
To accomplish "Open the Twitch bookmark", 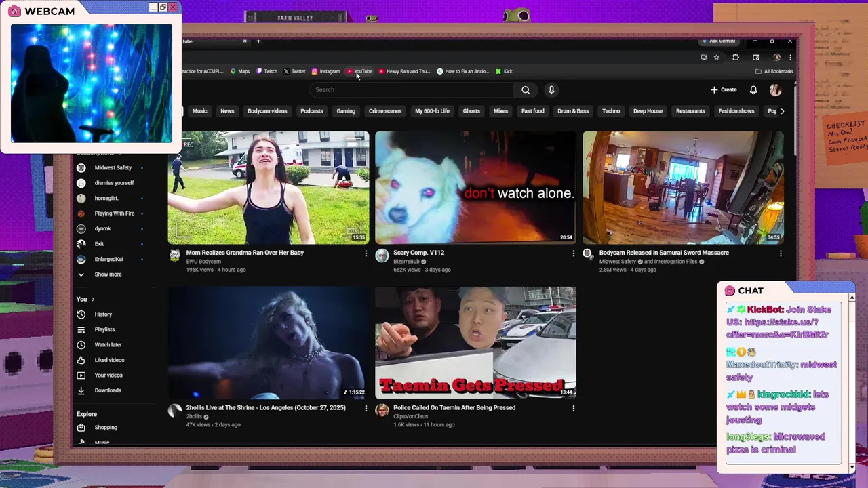I will pos(267,71).
